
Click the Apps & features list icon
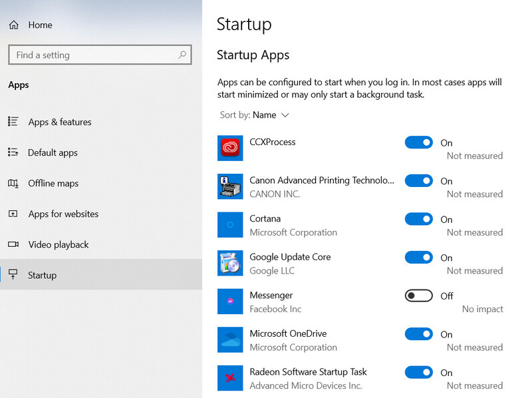[13, 122]
